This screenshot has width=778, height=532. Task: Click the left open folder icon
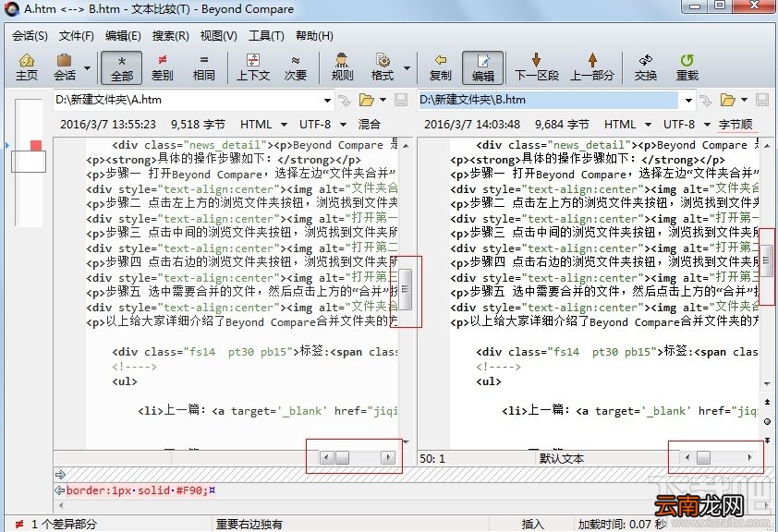[x=366, y=100]
